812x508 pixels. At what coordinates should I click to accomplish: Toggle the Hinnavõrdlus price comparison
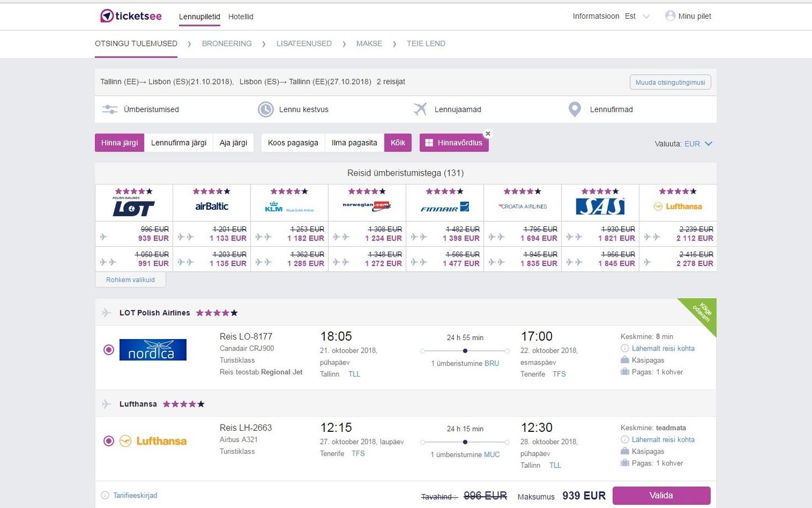(454, 142)
